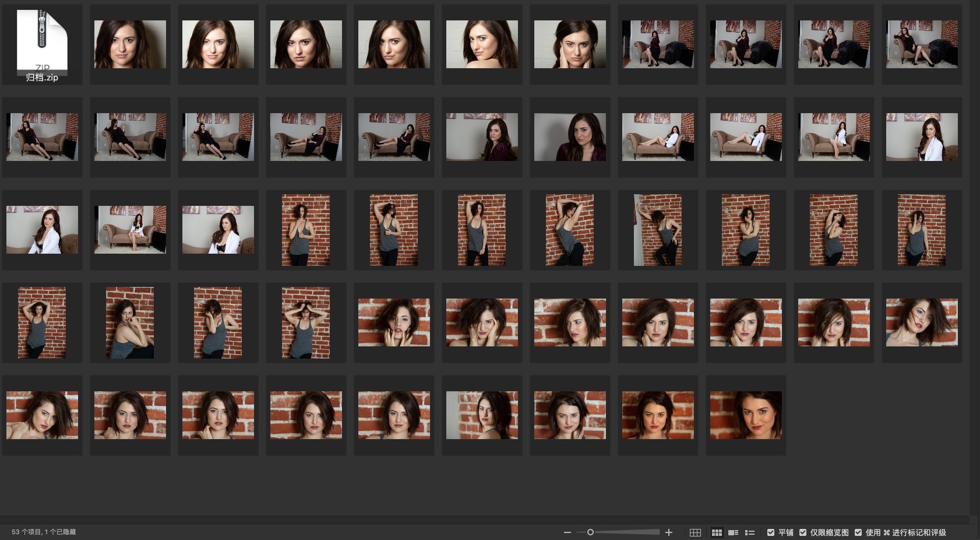Switch to list view
Image resolution: width=980 pixels, height=540 pixels.
coord(750,532)
